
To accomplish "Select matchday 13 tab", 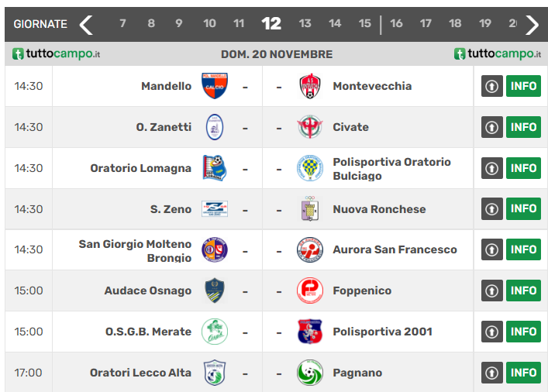I will pos(305,24).
